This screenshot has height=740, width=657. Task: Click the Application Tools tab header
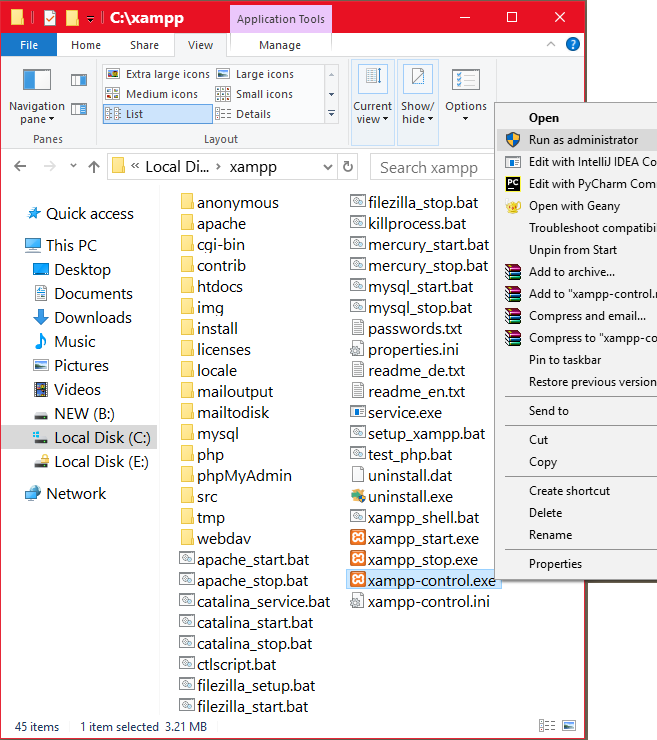281,19
